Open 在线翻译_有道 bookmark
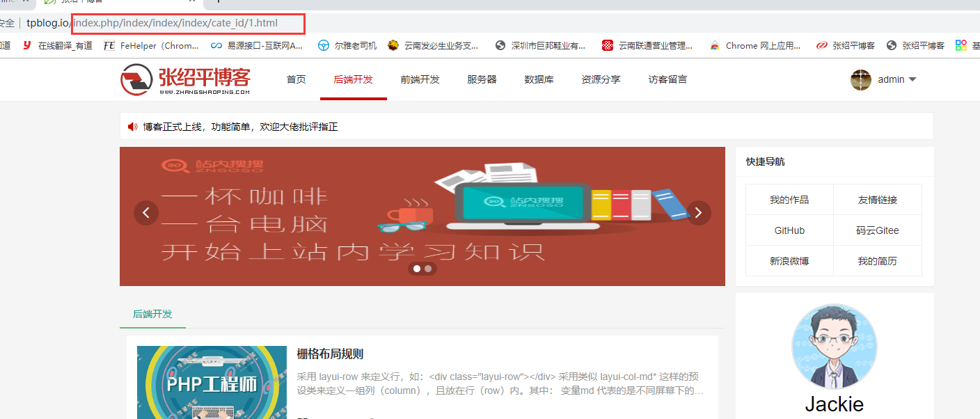 (x=58, y=45)
